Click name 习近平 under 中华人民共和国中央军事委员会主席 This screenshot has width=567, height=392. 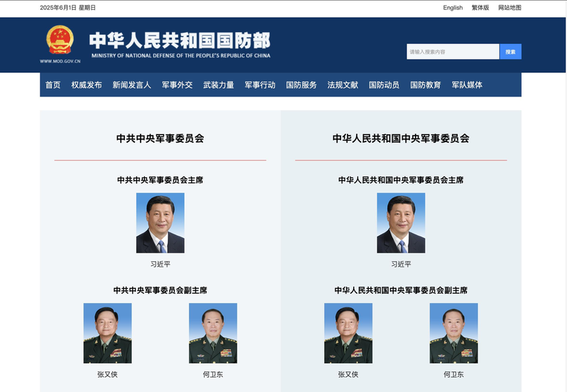pyautogui.click(x=401, y=264)
